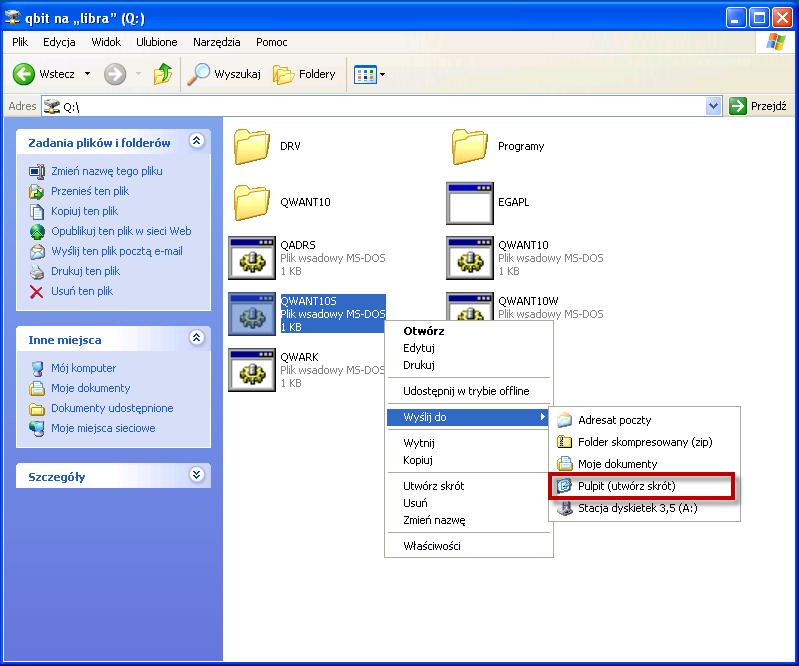Click the Wstecz back arrow icon
This screenshot has height=666, width=799.
(x=23, y=74)
